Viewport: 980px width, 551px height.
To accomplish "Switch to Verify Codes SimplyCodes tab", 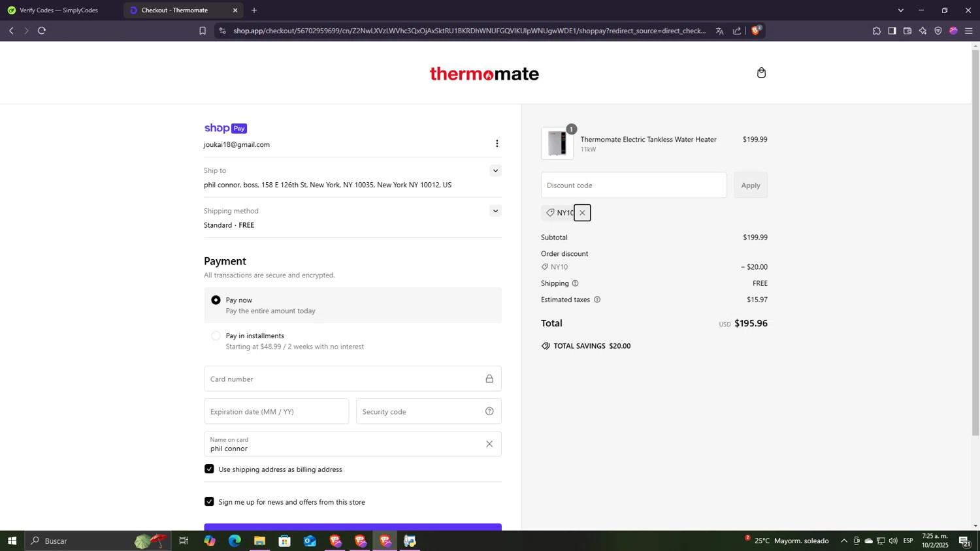I will [59, 10].
